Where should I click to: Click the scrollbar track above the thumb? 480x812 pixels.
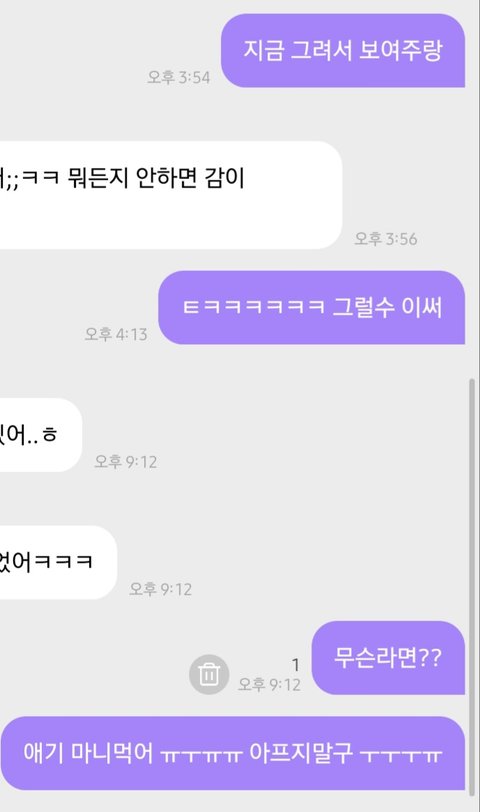472,189
